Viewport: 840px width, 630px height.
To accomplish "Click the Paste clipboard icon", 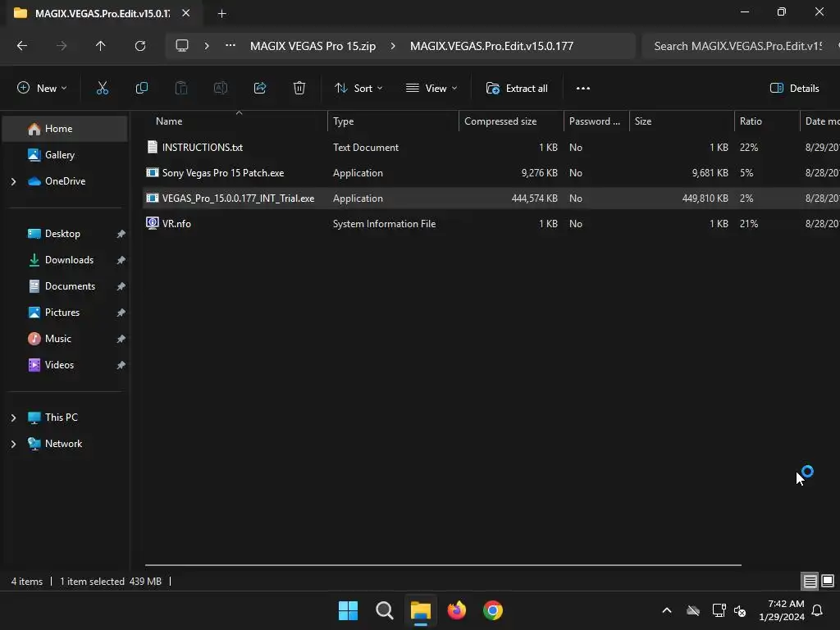I will pyautogui.click(x=181, y=89).
